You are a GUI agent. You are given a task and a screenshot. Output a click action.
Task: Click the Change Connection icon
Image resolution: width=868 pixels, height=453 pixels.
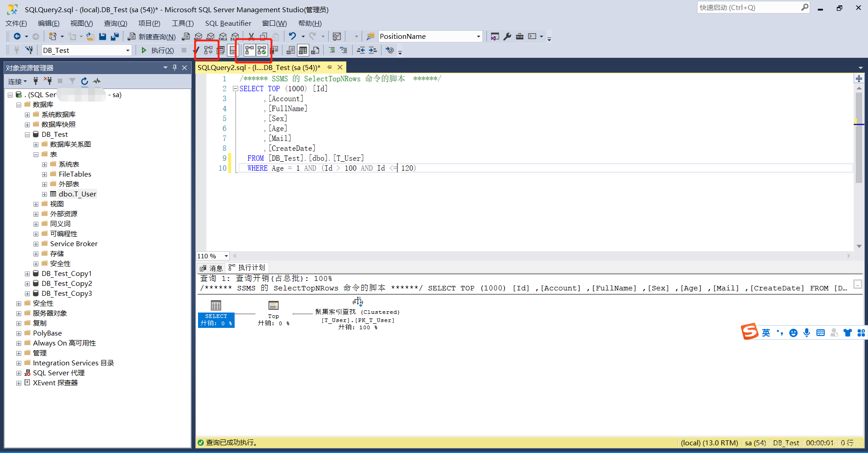click(x=29, y=50)
